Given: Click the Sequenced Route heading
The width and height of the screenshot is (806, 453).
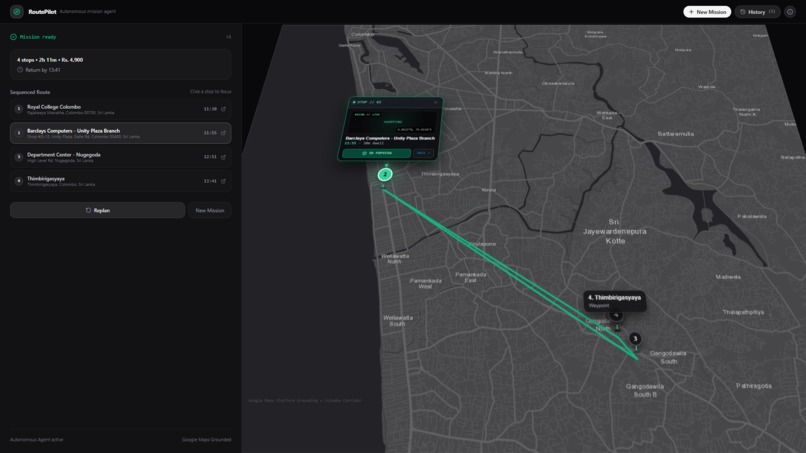Looking at the screenshot, I should (x=30, y=92).
